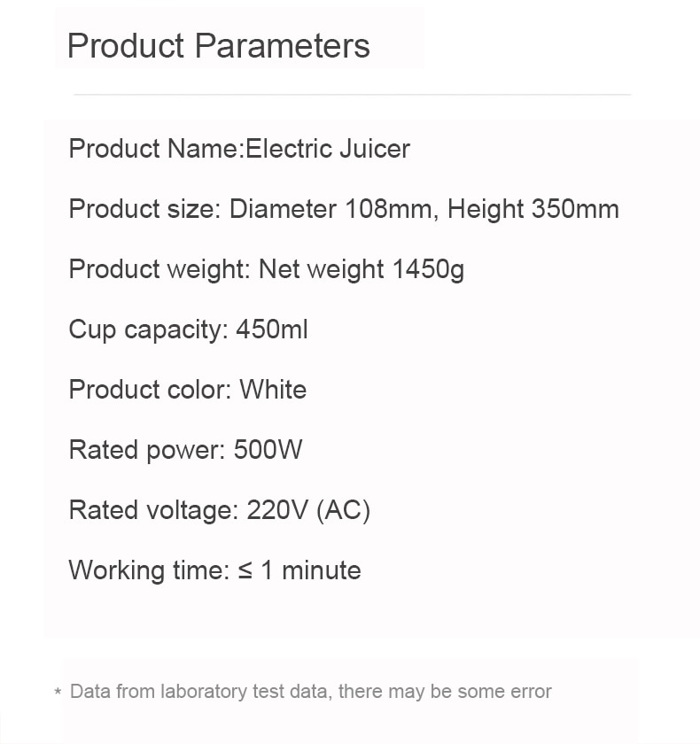Click the less-than-or-equal symbol
Image resolution: width=700 pixels, height=744 pixels.
click(245, 571)
